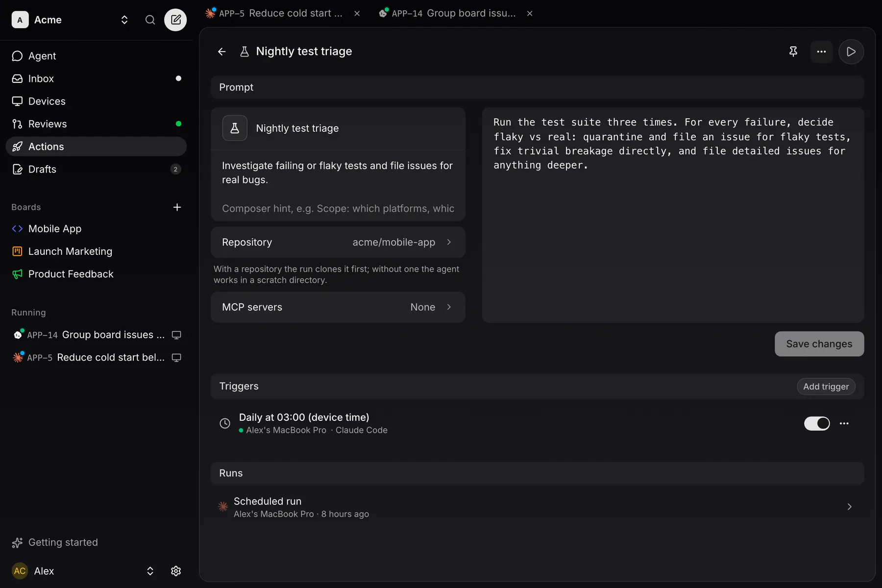This screenshot has width=882, height=588.
Task: Switch to the APP-14 Group board issues tab
Action: [448, 13]
